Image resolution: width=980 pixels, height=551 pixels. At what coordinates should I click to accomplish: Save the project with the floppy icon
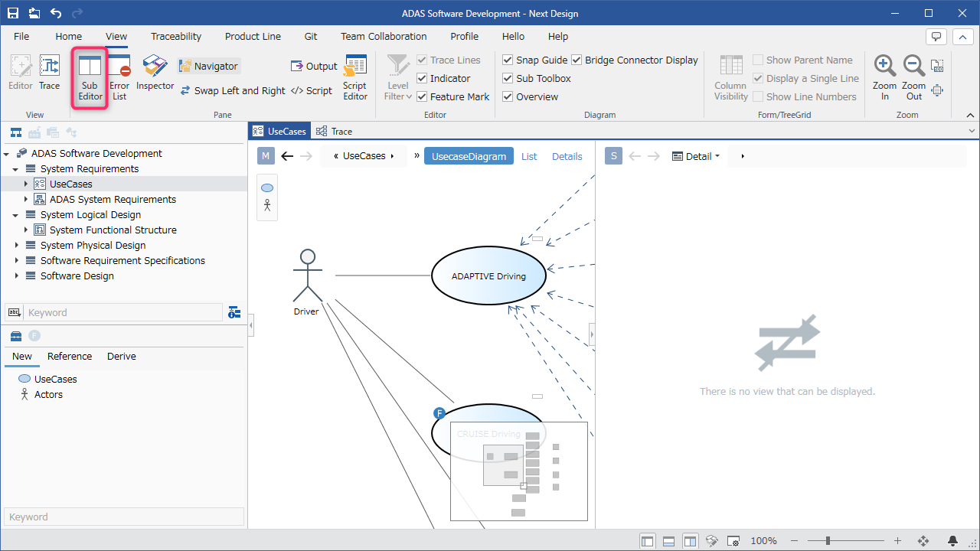13,13
